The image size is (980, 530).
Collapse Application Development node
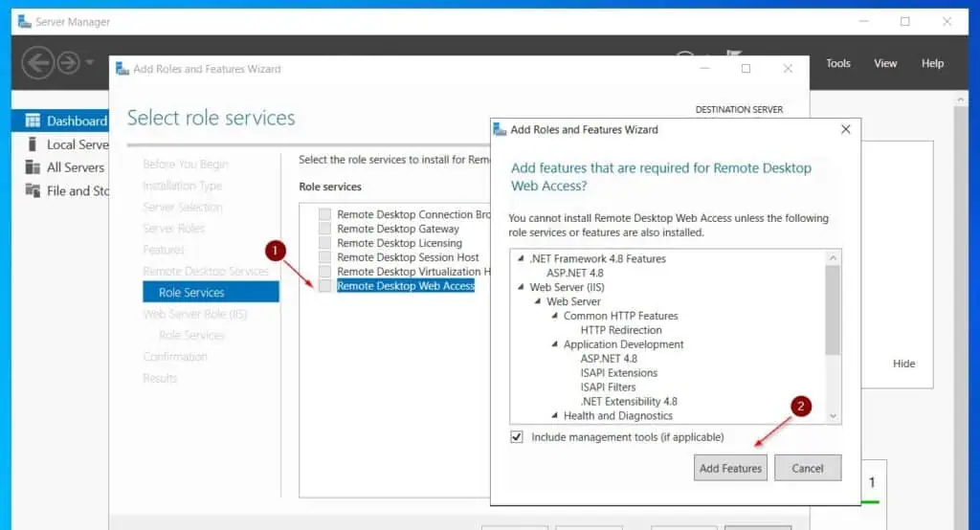[554, 344]
